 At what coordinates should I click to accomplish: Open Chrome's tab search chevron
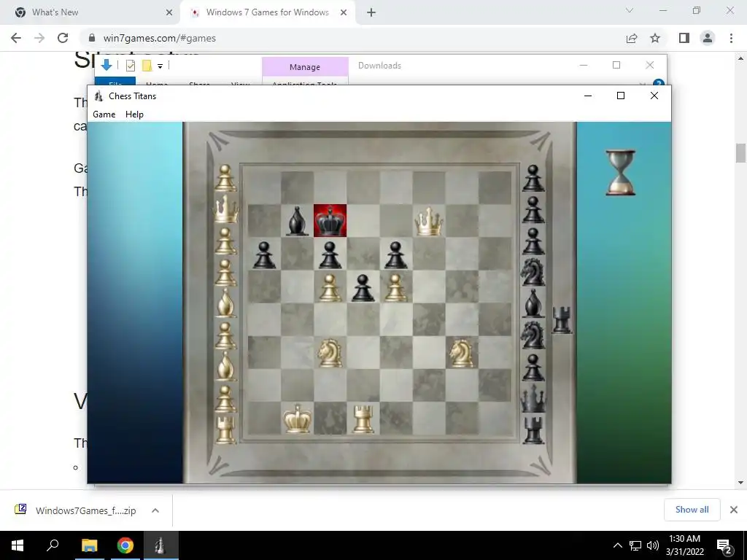[630, 10]
